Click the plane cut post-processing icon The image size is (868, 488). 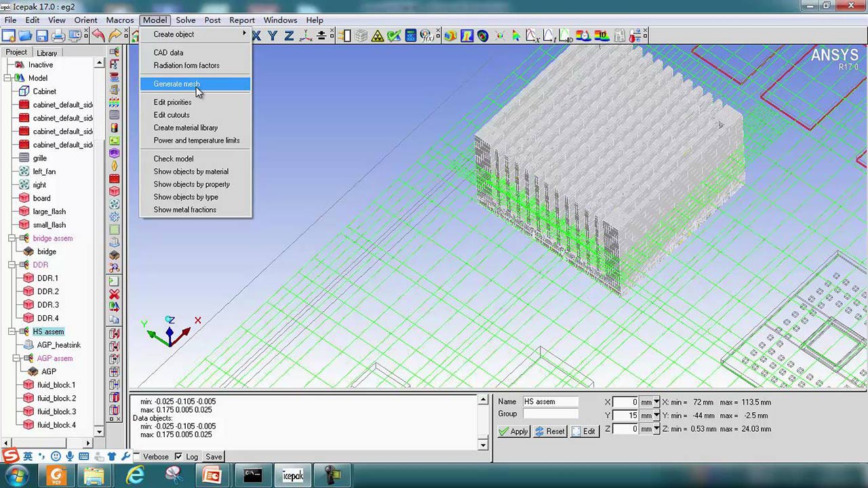pyautogui.click(x=467, y=36)
